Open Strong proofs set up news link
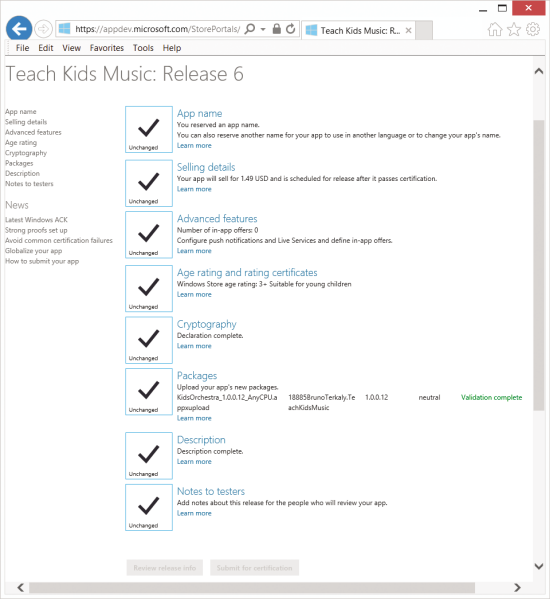The height and width of the screenshot is (599, 550). pyautogui.click(x=36, y=230)
